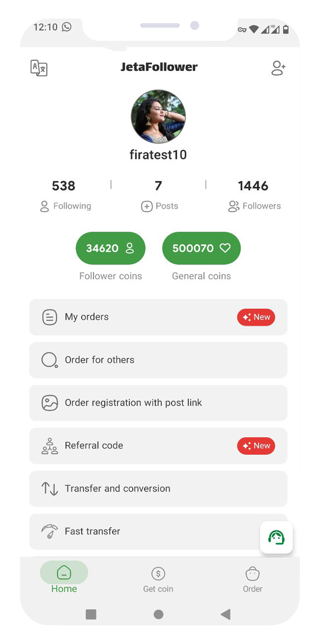Viewport: 320px width, 644px height.
Task: Click the Fast transfer gauge icon
Action: pyautogui.click(x=49, y=531)
